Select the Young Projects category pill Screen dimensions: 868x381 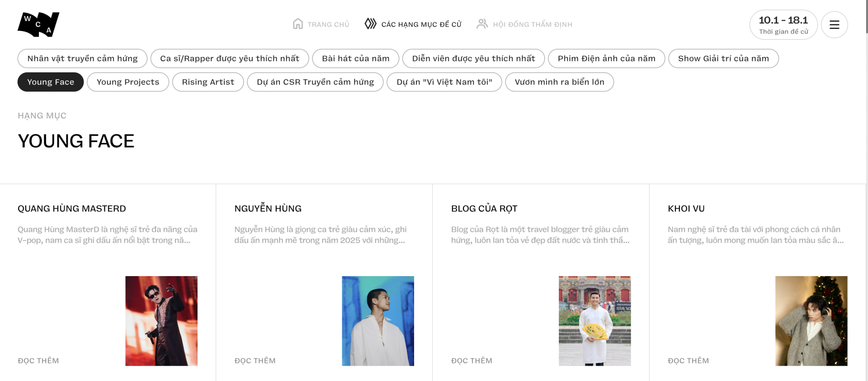tap(128, 82)
